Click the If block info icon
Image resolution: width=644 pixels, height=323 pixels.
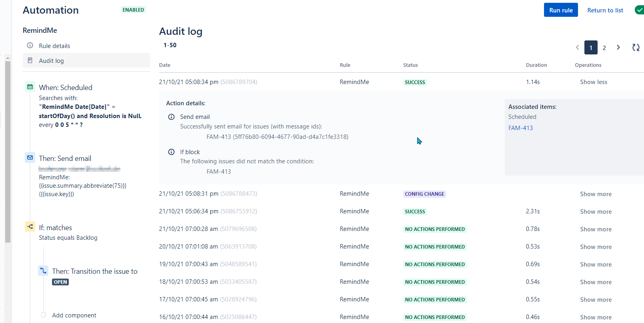coord(172,152)
